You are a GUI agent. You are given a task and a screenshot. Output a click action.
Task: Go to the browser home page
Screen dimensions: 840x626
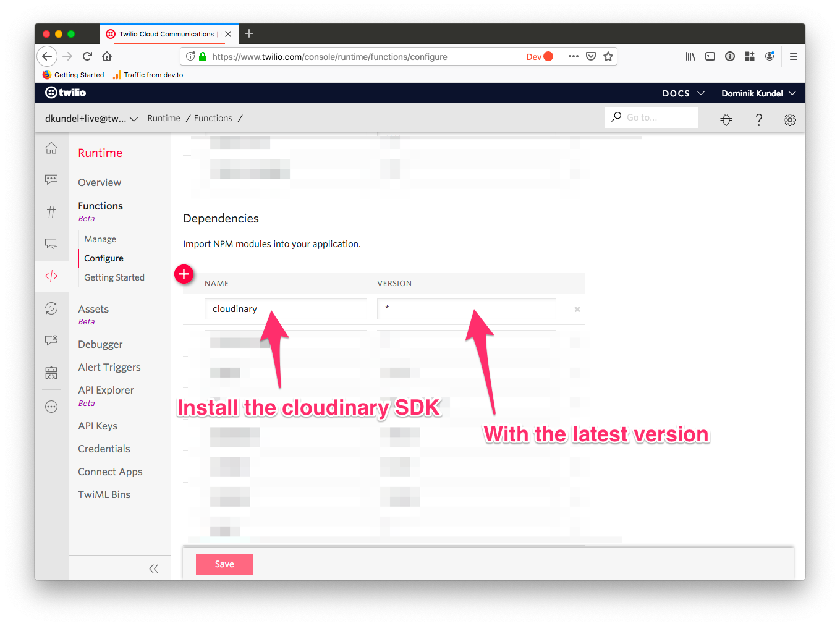click(x=107, y=56)
